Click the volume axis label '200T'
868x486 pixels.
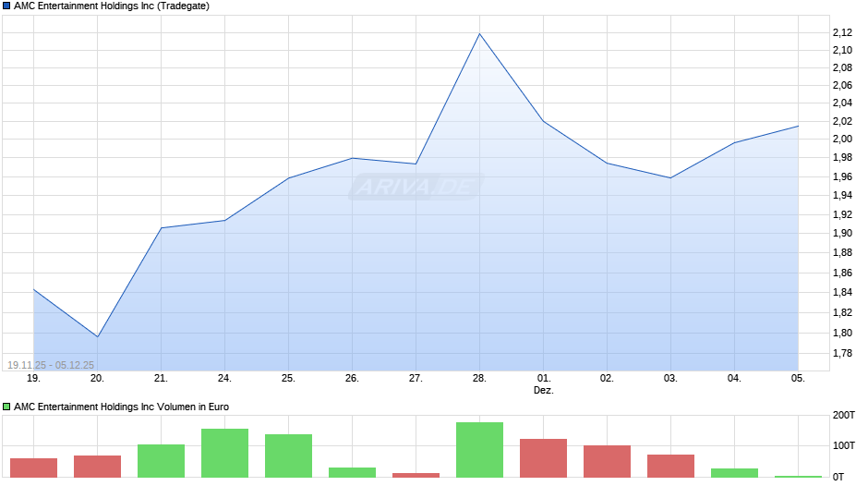click(844, 416)
